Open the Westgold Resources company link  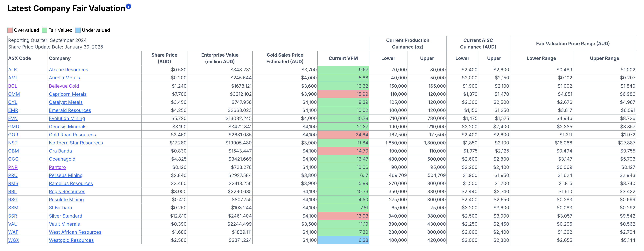point(71,240)
